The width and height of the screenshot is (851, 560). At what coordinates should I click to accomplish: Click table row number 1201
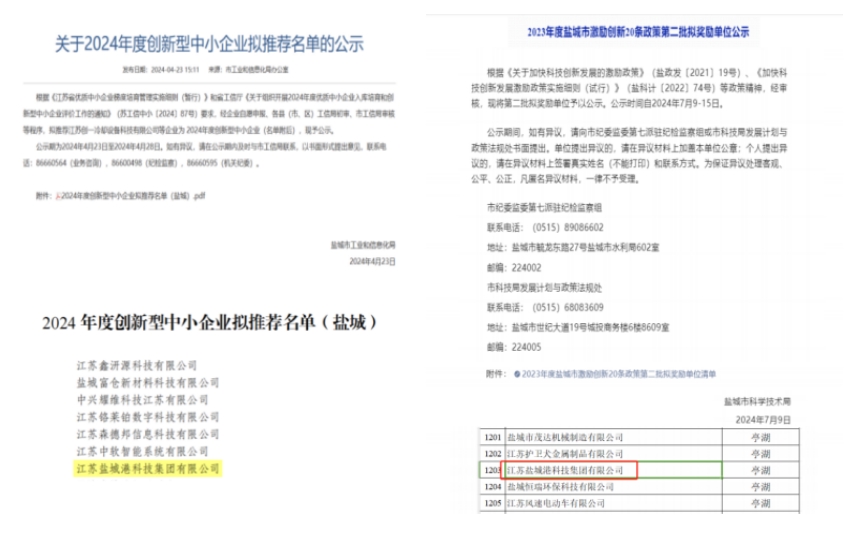[x=492, y=437]
